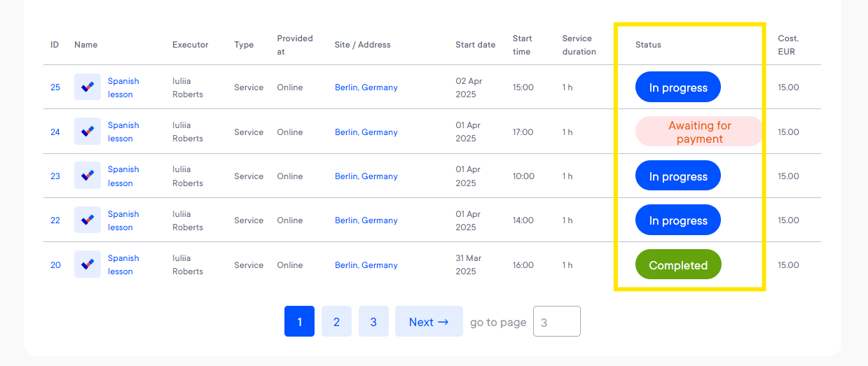Open Berlin, Germany address for order 20
Screen dimensions: 868x366
(x=366, y=265)
